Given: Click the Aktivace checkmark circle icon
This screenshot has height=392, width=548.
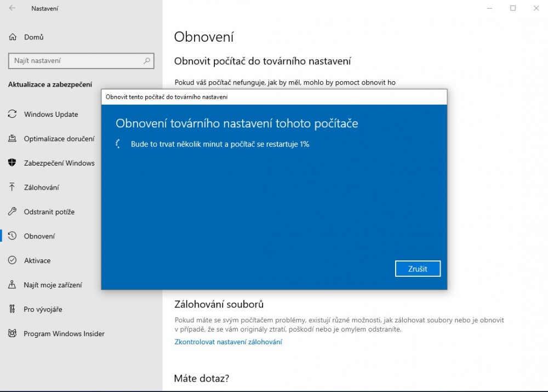Looking at the screenshot, I should (12, 260).
